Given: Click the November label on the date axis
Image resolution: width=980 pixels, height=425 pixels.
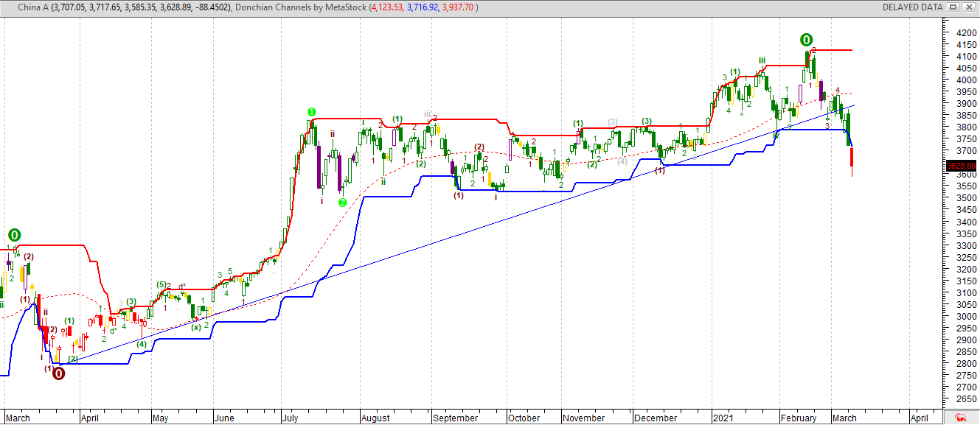Looking at the screenshot, I should [x=584, y=418].
